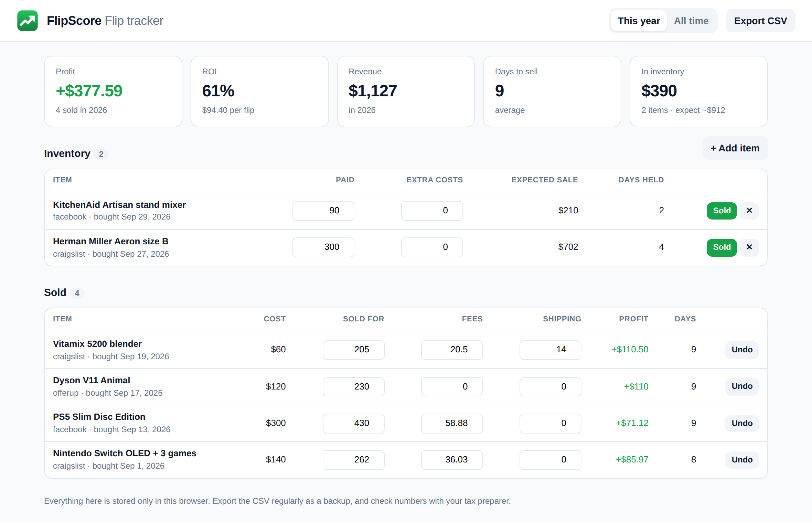Edit Herman Miller Aeron extra costs field
The width and height of the screenshot is (812, 523).
click(432, 247)
